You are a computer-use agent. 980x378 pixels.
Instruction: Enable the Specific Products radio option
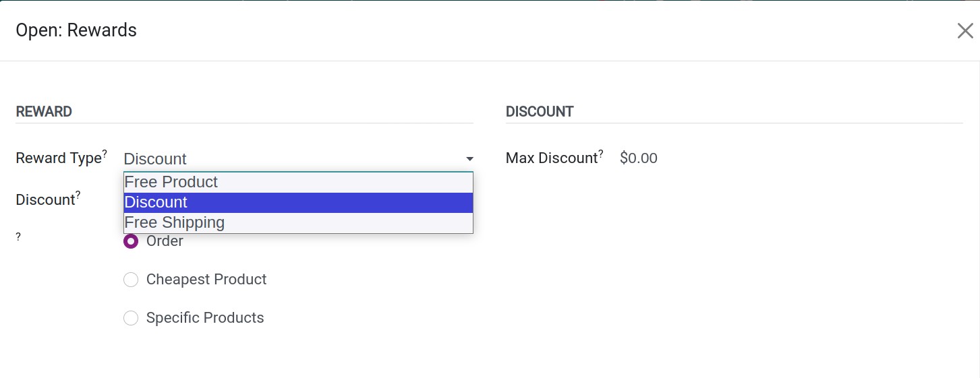(x=131, y=318)
